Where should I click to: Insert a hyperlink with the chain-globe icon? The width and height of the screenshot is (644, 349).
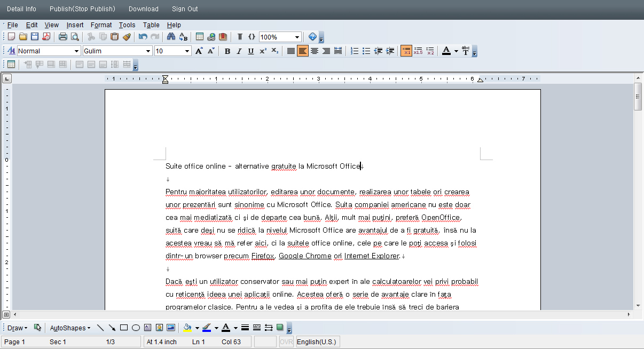coord(211,37)
